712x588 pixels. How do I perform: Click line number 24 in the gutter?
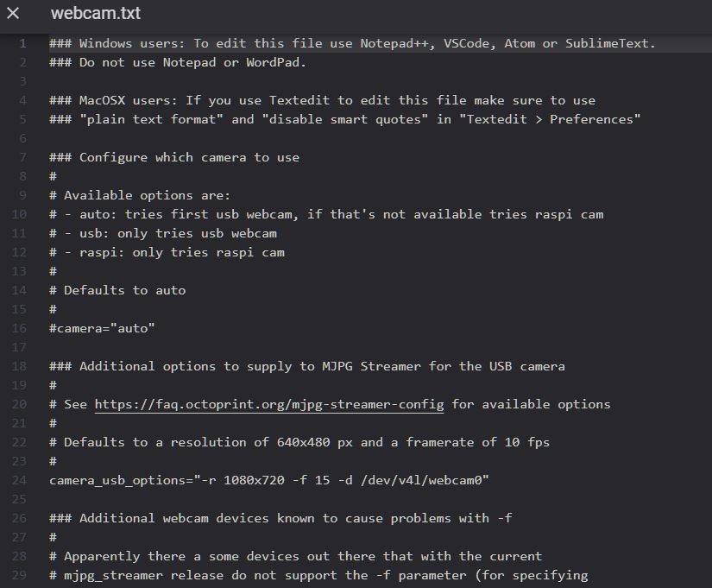coord(20,480)
